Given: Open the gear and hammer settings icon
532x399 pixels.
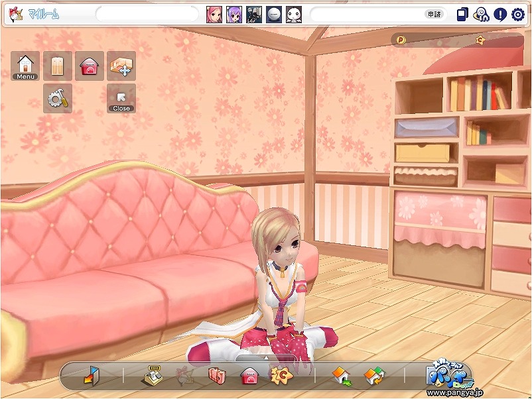Looking at the screenshot, I should (58, 99).
